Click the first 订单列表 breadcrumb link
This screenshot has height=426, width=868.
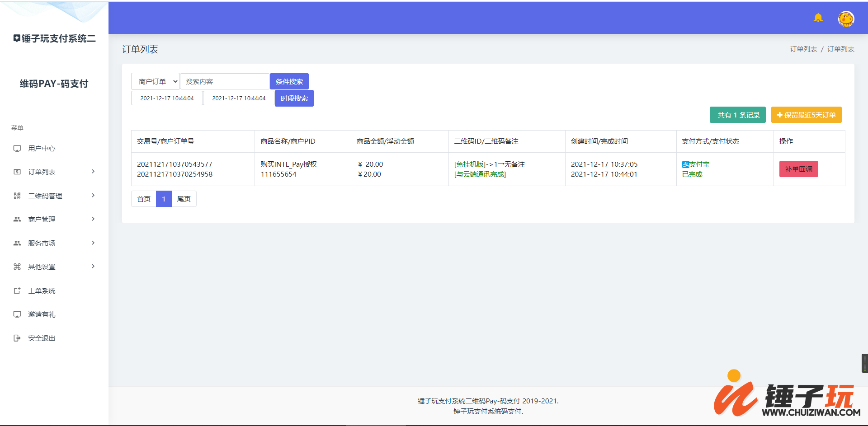(x=803, y=49)
